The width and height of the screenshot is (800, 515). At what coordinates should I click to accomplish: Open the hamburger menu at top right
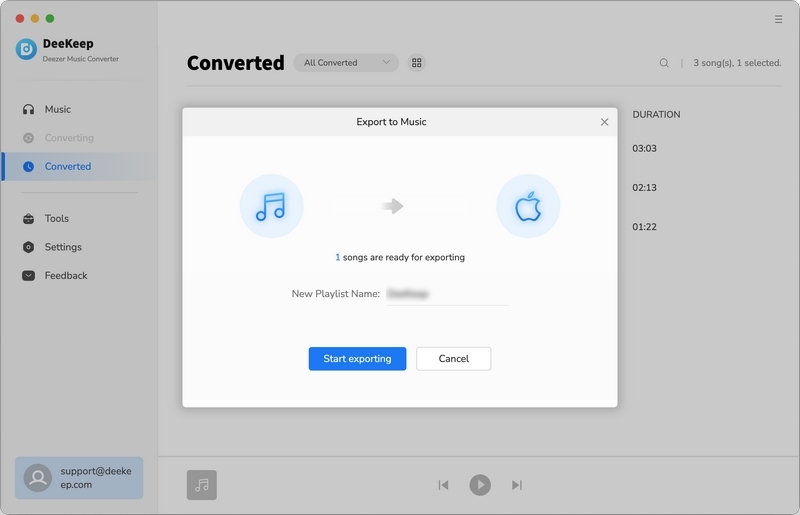pyautogui.click(x=778, y=19)
